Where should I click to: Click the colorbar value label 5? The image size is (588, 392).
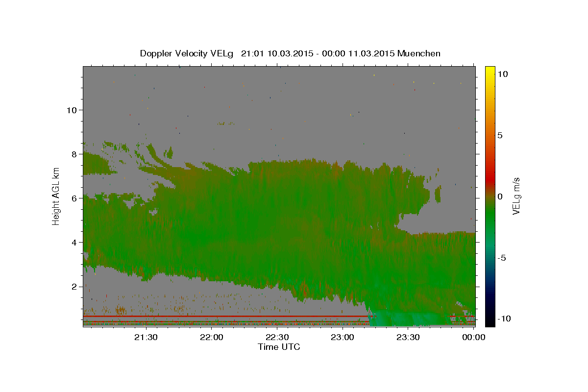pyautogui.click(x=500, y=135)
